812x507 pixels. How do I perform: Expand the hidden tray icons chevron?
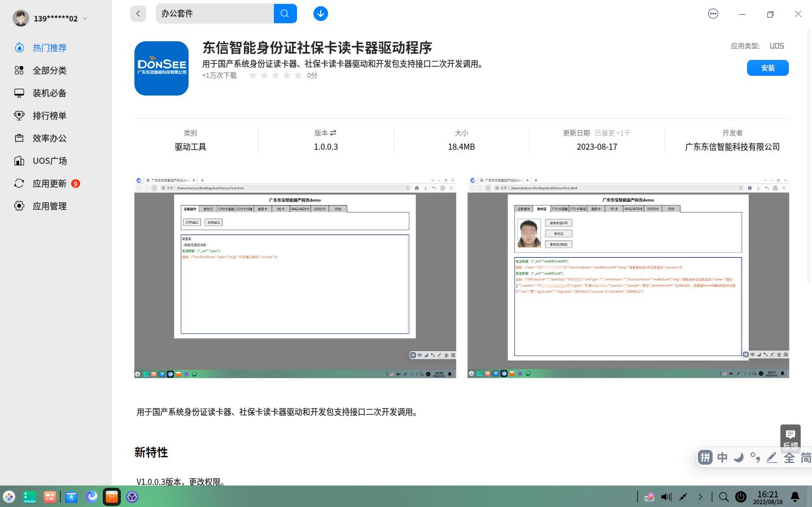pyautogui.click(x=701, y=497)
